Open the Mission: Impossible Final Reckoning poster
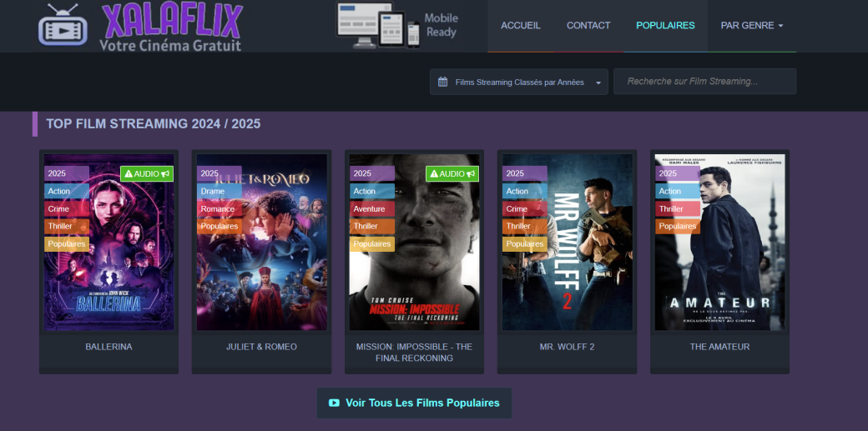Image resolution: width=868 pixels, height=431 pixels. coord(415,243)
